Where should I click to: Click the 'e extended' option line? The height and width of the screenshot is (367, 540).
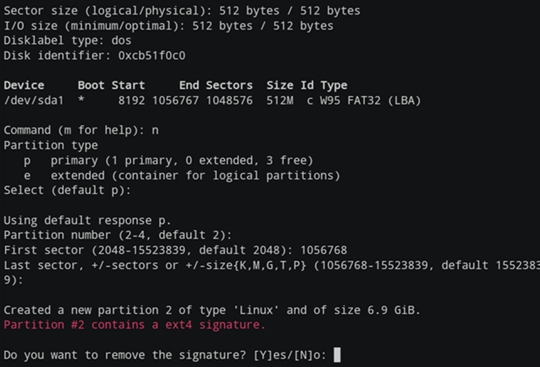pyautogui.click(x=181, y=176)
